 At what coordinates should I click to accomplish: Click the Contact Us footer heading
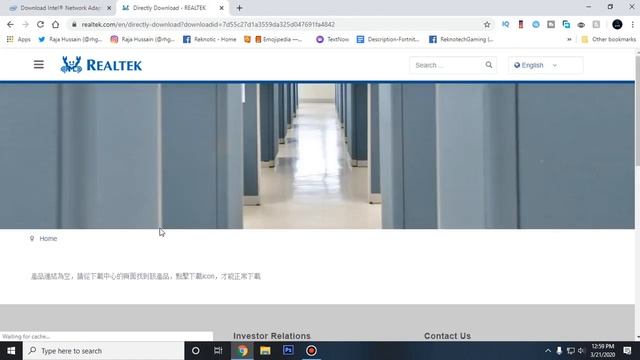447,336
